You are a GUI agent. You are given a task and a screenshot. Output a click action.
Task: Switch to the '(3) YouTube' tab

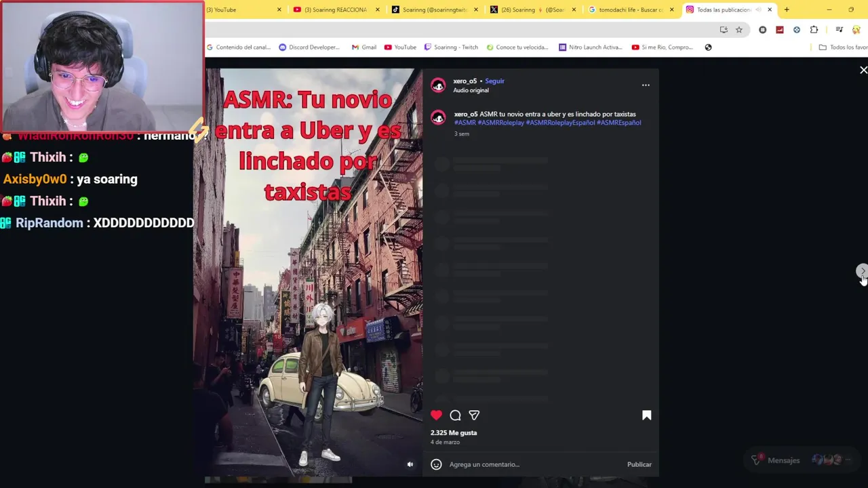(x=237, y=9)
